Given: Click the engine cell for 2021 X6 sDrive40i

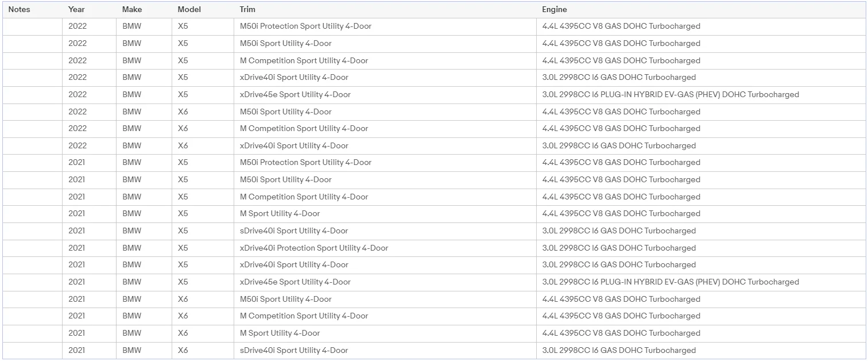Looking at the screenshot, I should click(702, 350).
